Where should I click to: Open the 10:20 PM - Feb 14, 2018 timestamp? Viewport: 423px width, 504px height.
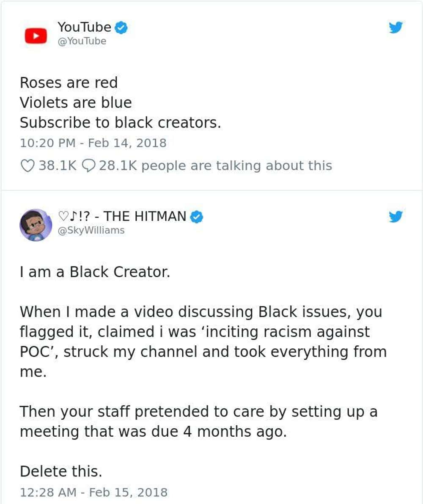[93, 143]
